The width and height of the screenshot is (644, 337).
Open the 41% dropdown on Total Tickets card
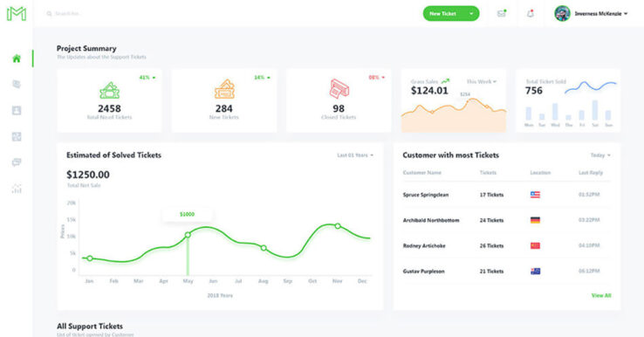(x=147, y=77)
